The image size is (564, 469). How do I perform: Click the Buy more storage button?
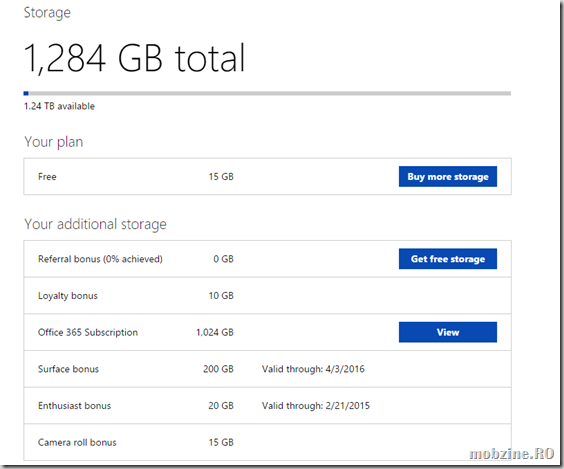(448, 177)
